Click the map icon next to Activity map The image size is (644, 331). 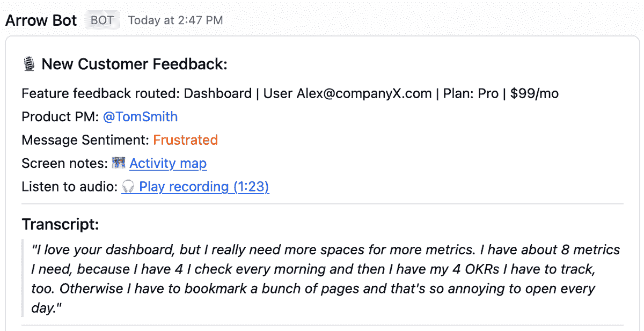[119, 163]
